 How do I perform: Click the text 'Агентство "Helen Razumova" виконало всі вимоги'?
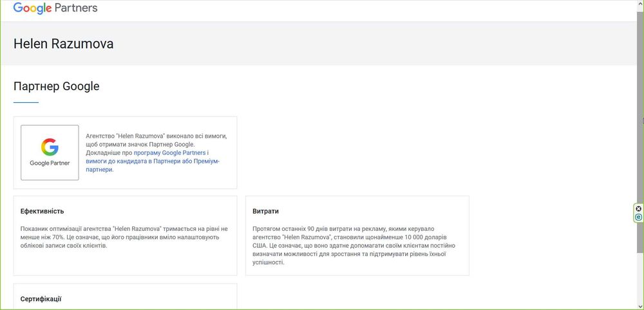click(156, 136)
